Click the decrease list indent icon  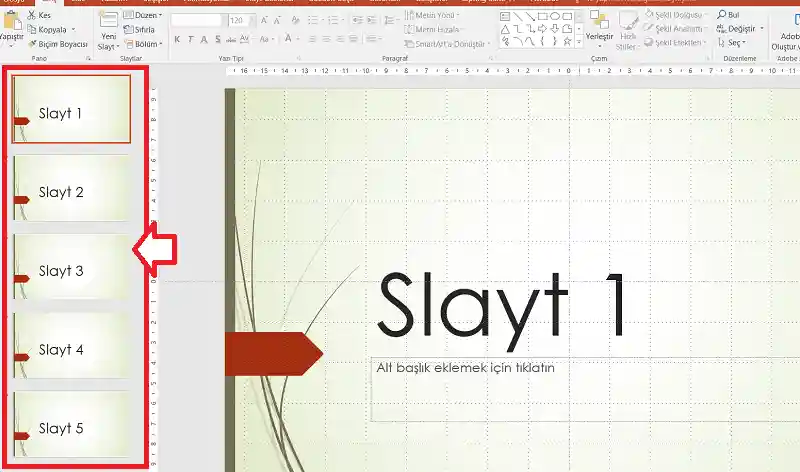(358, 20)
